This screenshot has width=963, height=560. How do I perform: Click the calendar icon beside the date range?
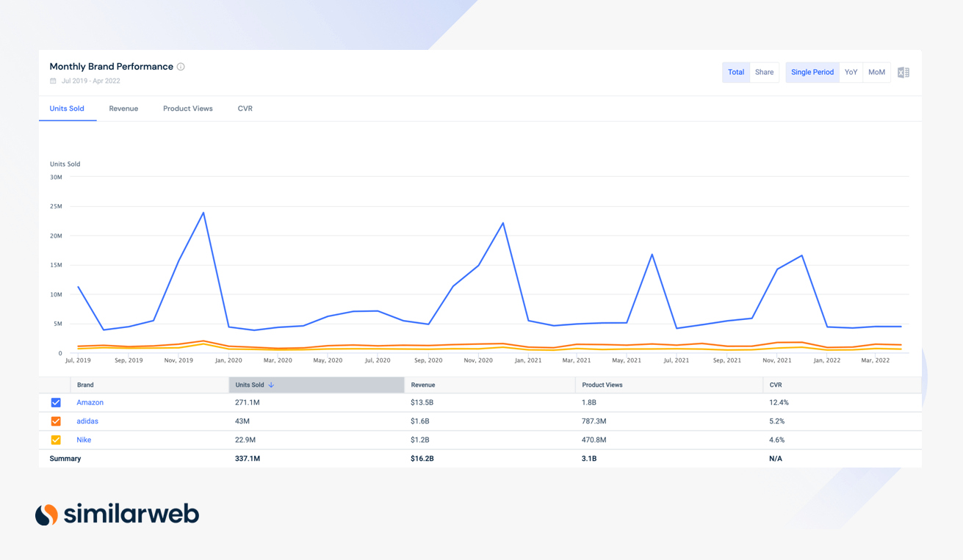coord(53,81)
